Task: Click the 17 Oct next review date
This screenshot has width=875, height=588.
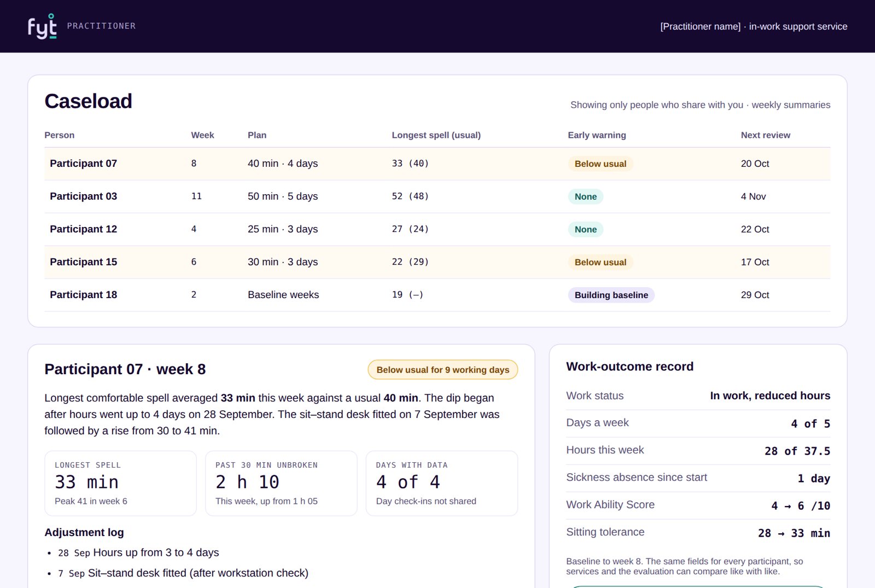Action: click(755, 262)
